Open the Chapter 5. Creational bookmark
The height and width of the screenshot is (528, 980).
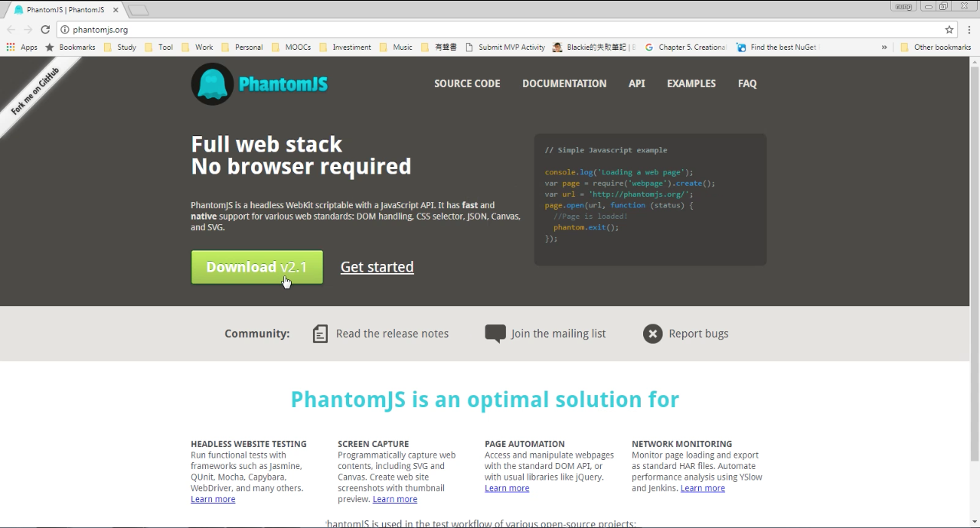[686, 47]
